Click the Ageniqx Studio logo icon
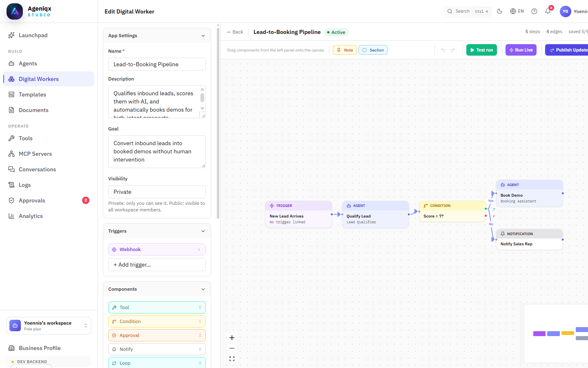This screenshot has width=588, height=368. pos(15,11)
